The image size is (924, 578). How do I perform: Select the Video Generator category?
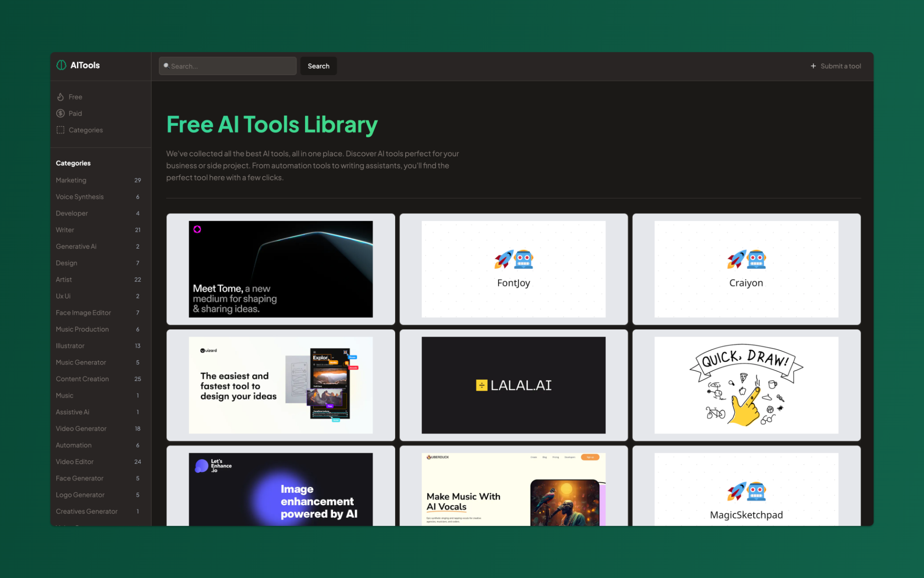click(x=81, y=428)
